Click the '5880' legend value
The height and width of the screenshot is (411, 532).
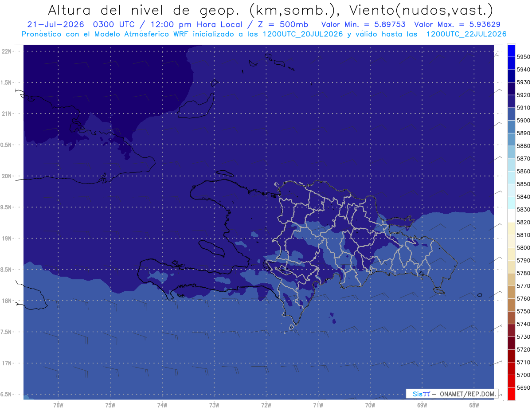pos(523,146)
